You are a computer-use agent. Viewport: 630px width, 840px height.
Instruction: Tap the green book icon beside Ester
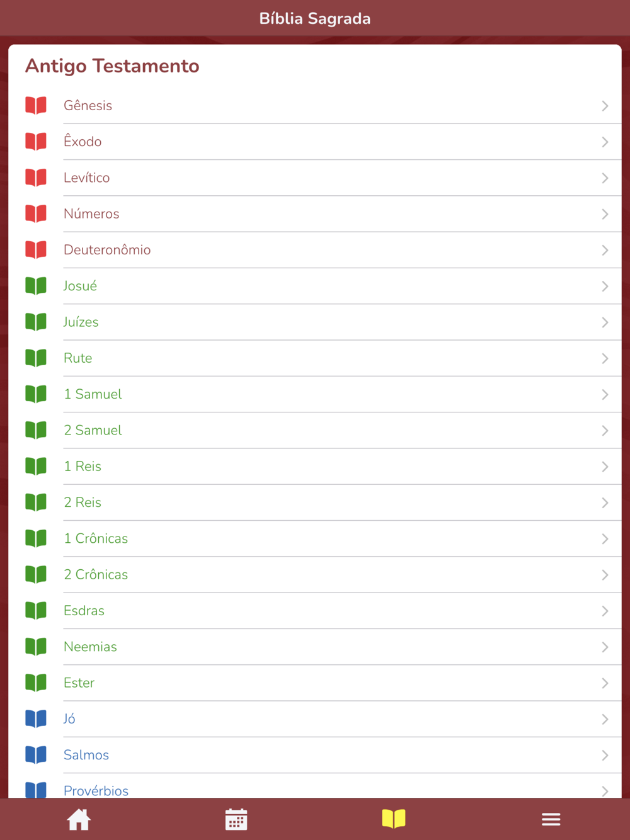coord(36,683)
